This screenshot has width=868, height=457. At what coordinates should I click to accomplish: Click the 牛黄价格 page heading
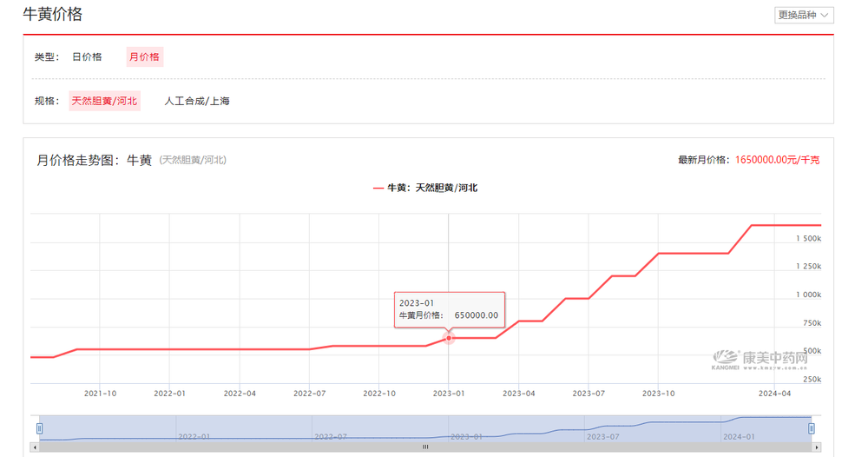pos(53,14)
